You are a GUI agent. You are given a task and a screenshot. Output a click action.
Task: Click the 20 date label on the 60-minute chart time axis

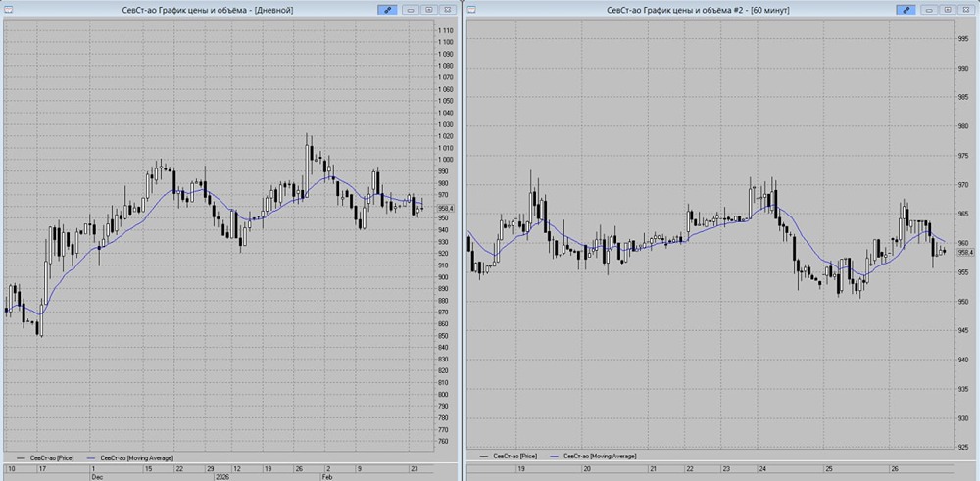click(586, 468)
